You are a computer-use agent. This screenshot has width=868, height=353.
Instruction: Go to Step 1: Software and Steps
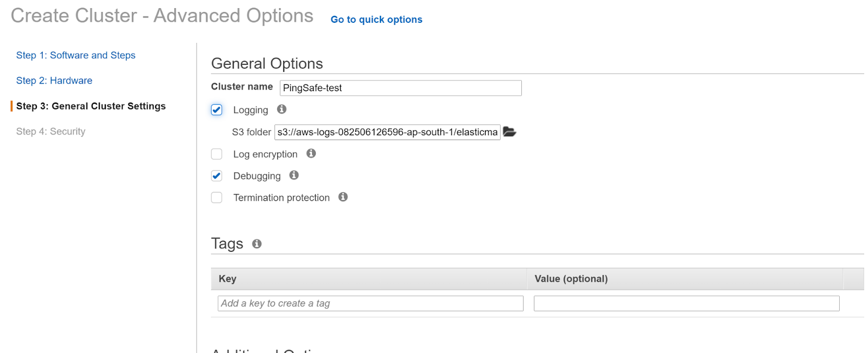pyautogui.click(x=75, y=55)
